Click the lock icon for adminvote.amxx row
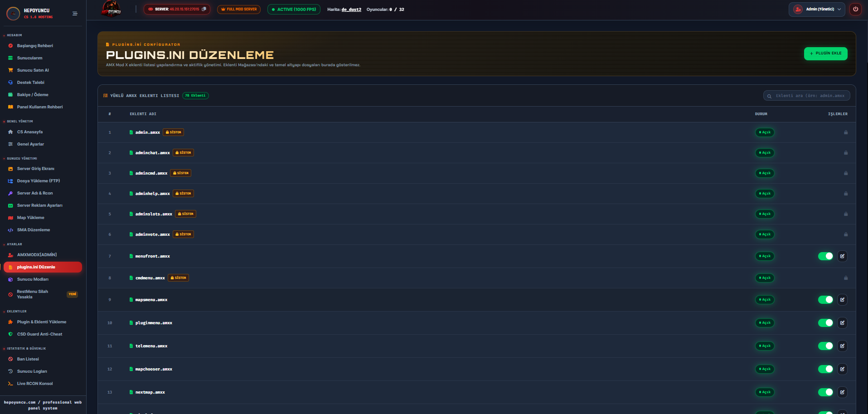The image size is (868, 414). (x=846, y=234)
